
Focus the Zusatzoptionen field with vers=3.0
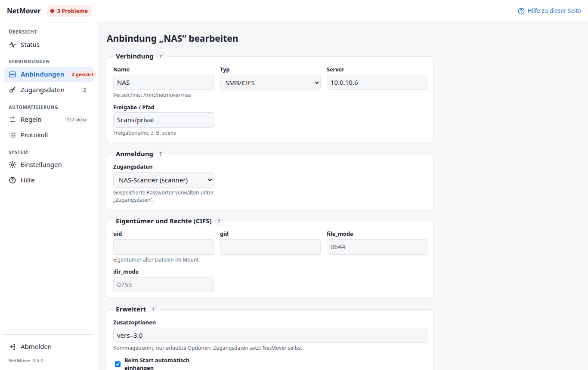270,336
